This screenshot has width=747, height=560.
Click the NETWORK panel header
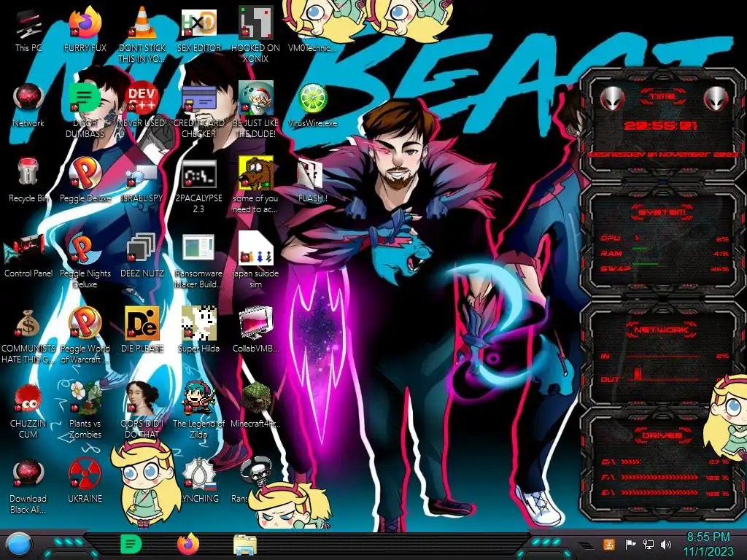tap(661, 330)
